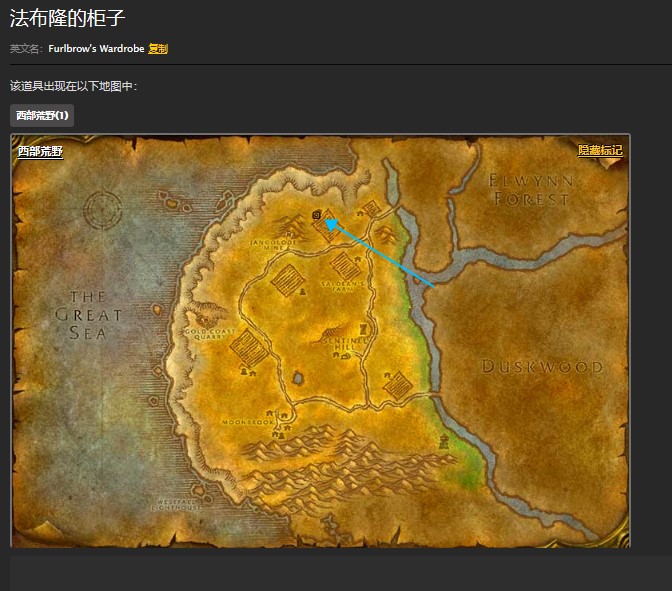Image resolution: width=672 pixels, height=591 pixels.
Task: Click the Moonbrook town icon
Action: [271, 412]
